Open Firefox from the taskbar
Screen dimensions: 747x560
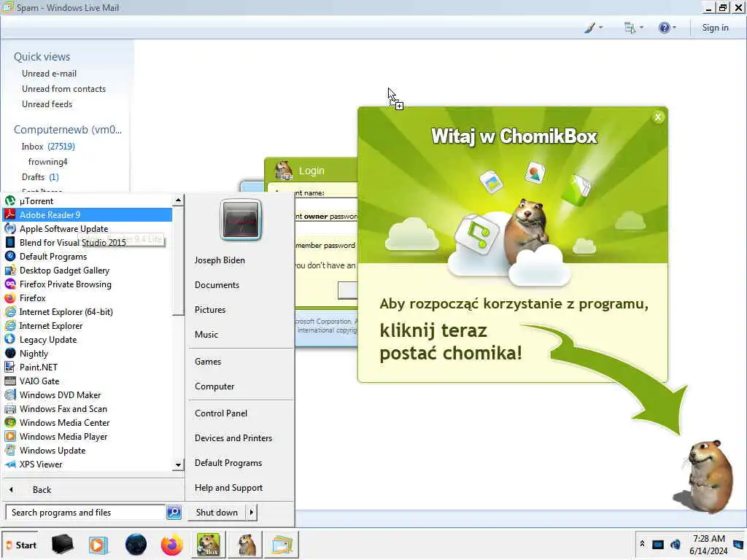coord(171,545)
